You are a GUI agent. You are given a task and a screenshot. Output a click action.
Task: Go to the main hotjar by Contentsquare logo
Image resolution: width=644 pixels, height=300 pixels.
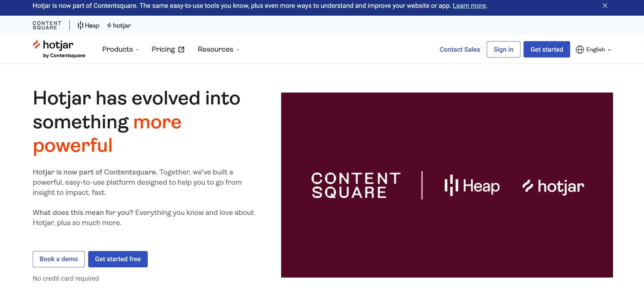[x=59, y=49]
